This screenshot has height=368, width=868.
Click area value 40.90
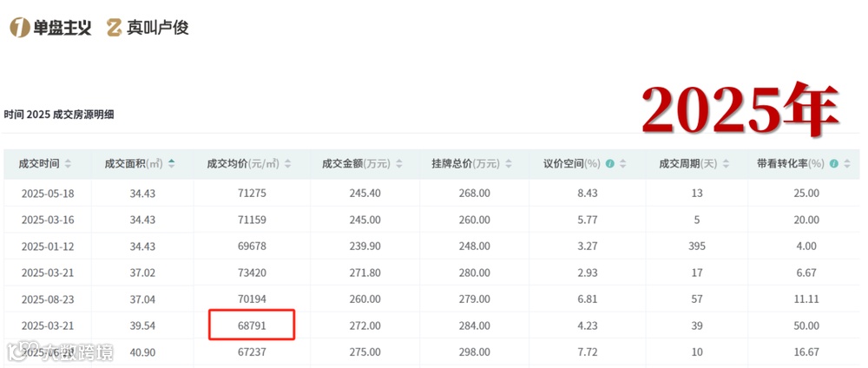(x=142, y=352)
